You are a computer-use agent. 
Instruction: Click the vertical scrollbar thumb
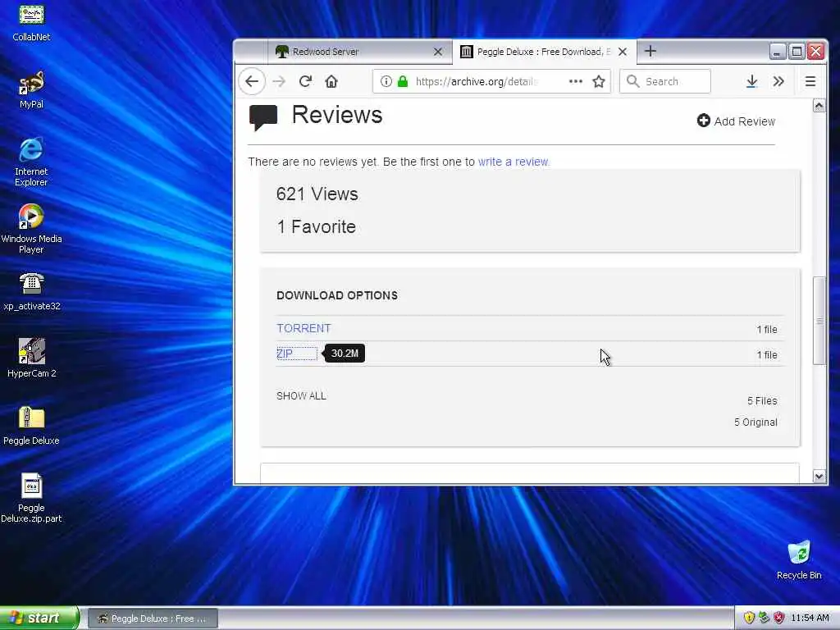[819, 321]
